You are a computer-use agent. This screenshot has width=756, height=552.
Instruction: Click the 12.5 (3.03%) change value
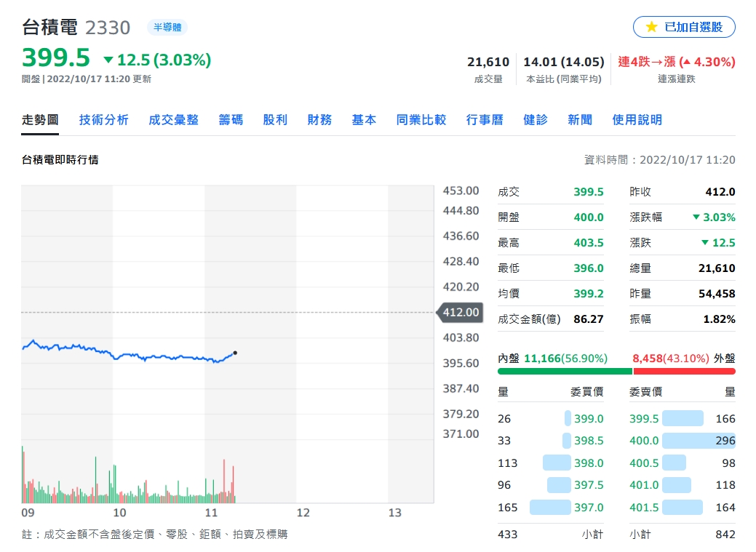pos(164,60)
